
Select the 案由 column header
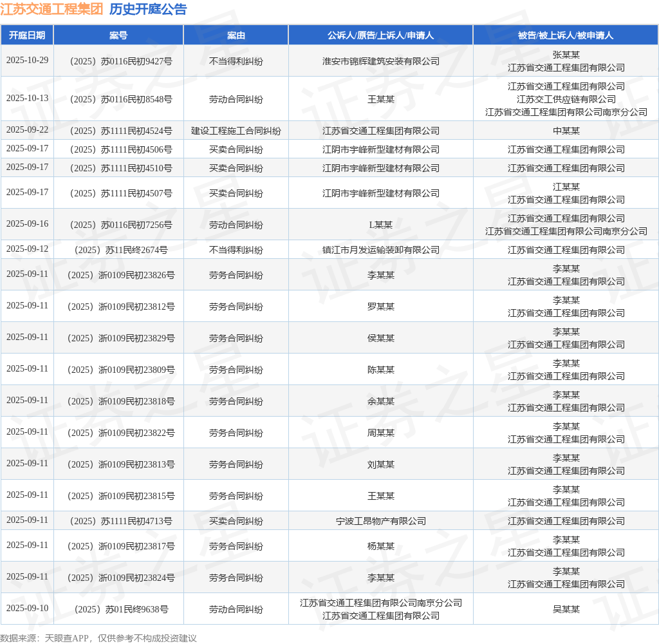click(x=236, y=35)
